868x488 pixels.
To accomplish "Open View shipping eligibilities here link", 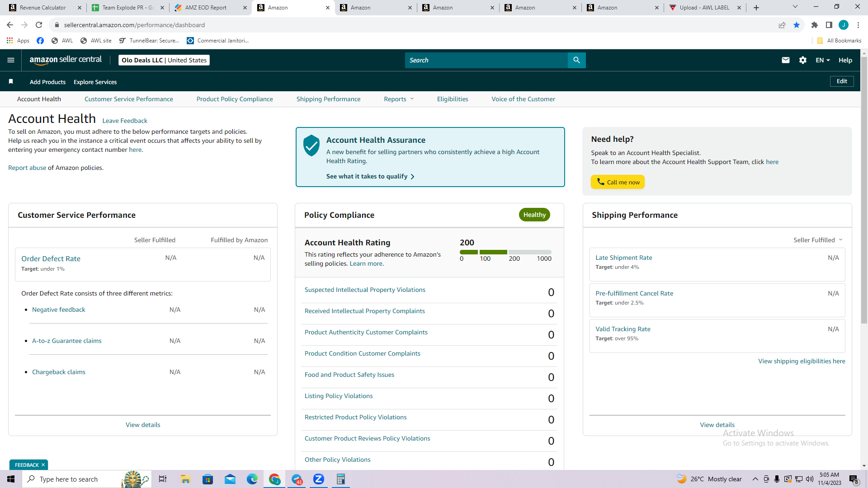I will (x=802, y=361).
